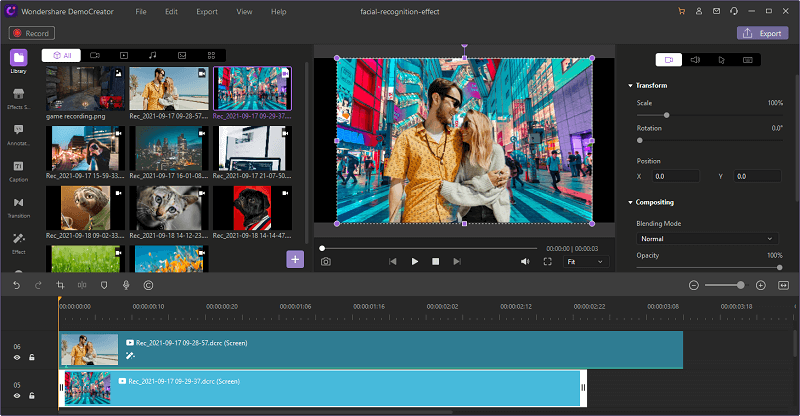Click the purple Export button
The image size is (800, 416).
point(762,33)
